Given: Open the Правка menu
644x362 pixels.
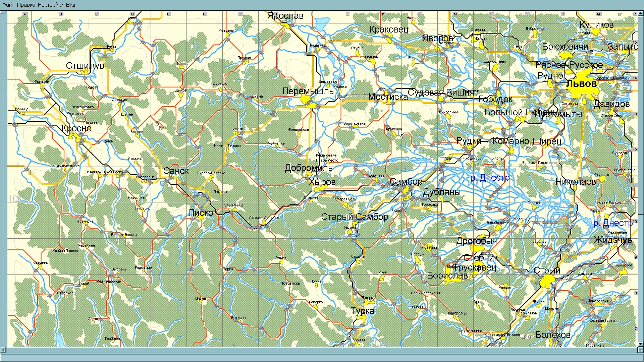Looking at the screenshot, I should (26, 5).
